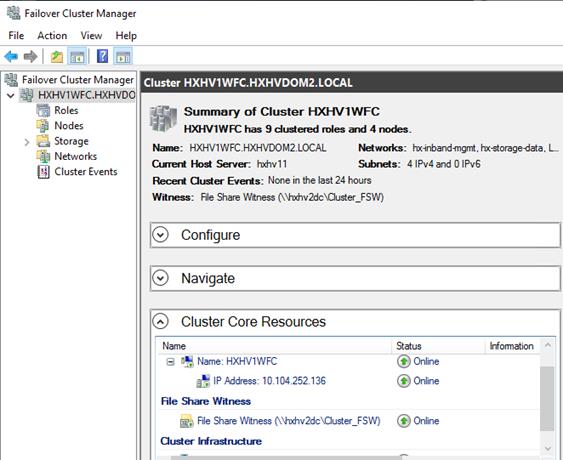Click the cluster summary servers icon
The width and height of the screenshot is (563, 460).
163,119
